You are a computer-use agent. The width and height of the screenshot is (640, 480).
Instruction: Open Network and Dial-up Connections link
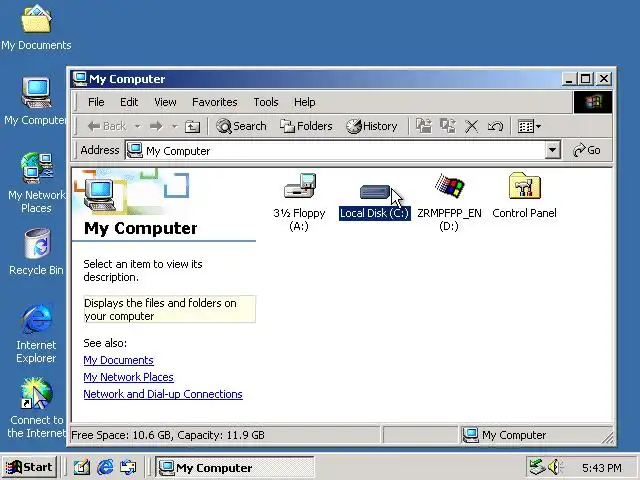tap(163, 394)
